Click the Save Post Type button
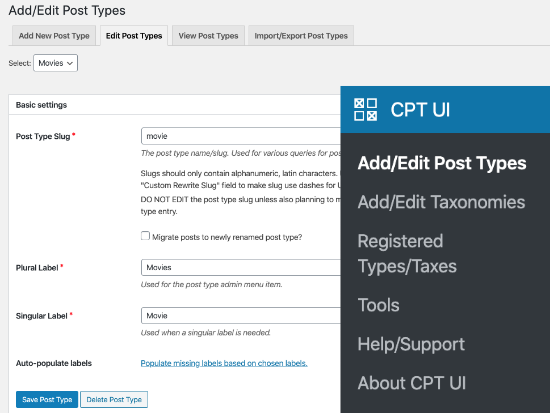Image resolution: width=550 pixels, height=413 pixels. click(x=47, y=400)
